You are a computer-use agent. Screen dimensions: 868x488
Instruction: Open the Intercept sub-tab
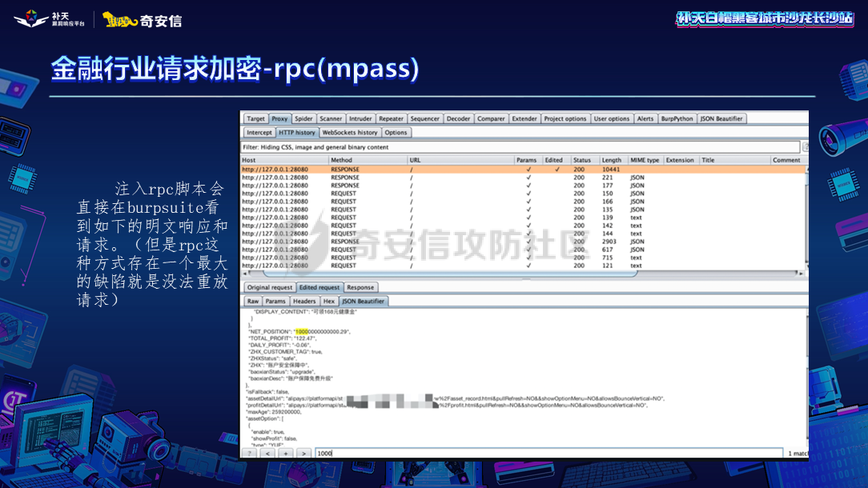(259, 133)
